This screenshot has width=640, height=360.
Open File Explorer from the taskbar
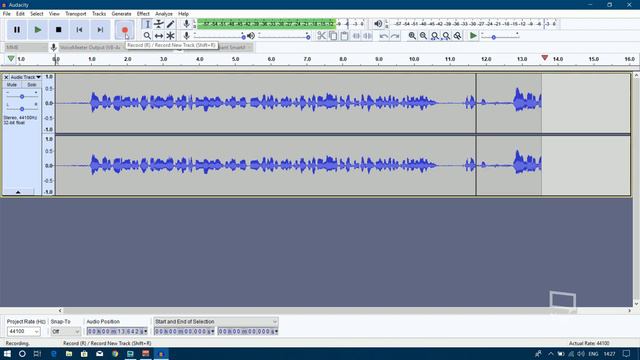69,353
